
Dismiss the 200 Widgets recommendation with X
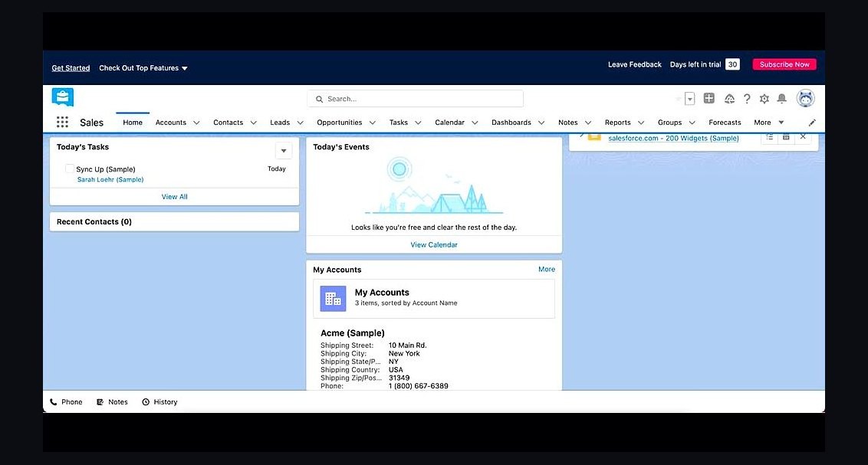[803, 136]
